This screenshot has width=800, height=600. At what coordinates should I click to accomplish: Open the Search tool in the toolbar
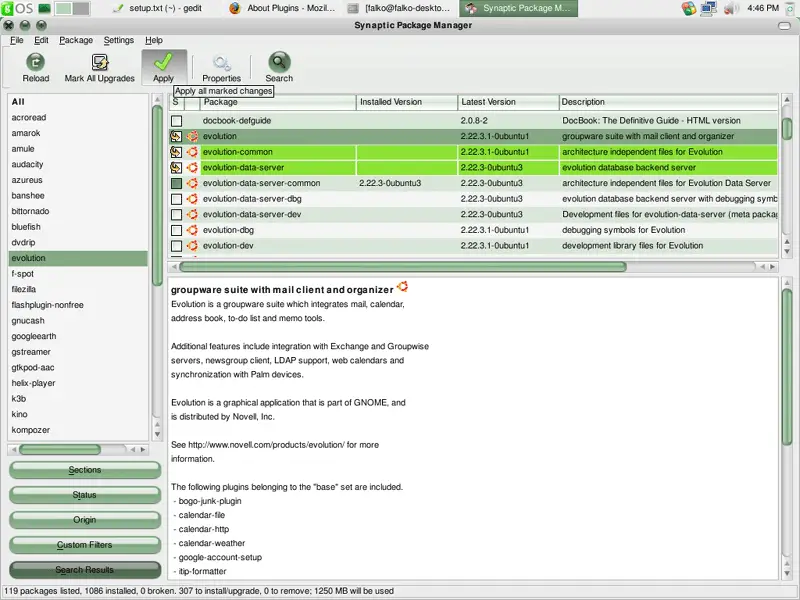[279, 62]
